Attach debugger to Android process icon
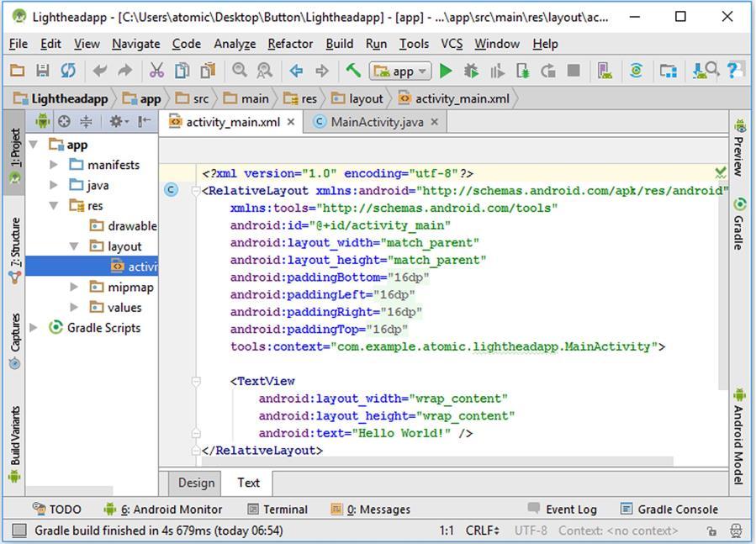The image size is (756, 544). (523, 71)
